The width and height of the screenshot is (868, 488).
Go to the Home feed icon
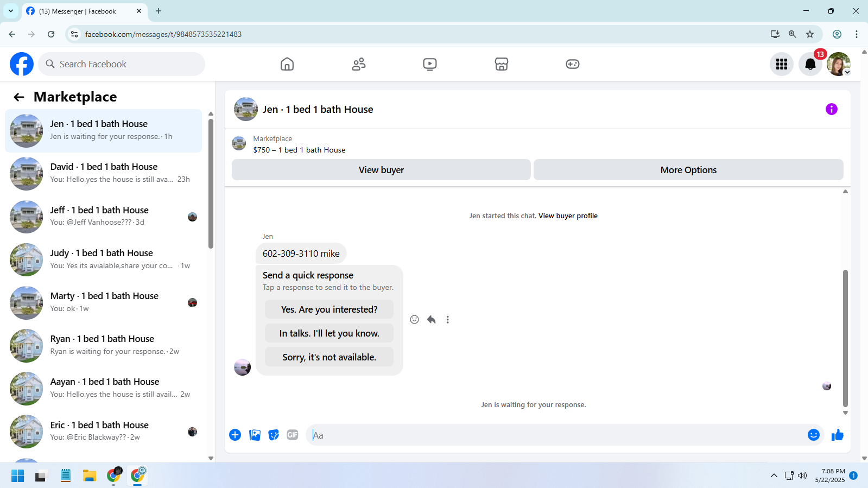pyautogui.click(x=287, y=64)
